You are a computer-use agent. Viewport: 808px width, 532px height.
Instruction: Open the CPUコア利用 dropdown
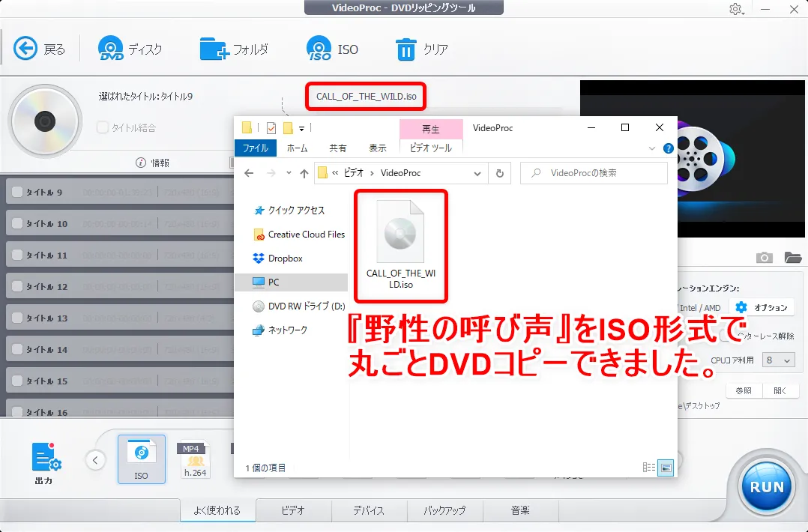coord(778,360)
